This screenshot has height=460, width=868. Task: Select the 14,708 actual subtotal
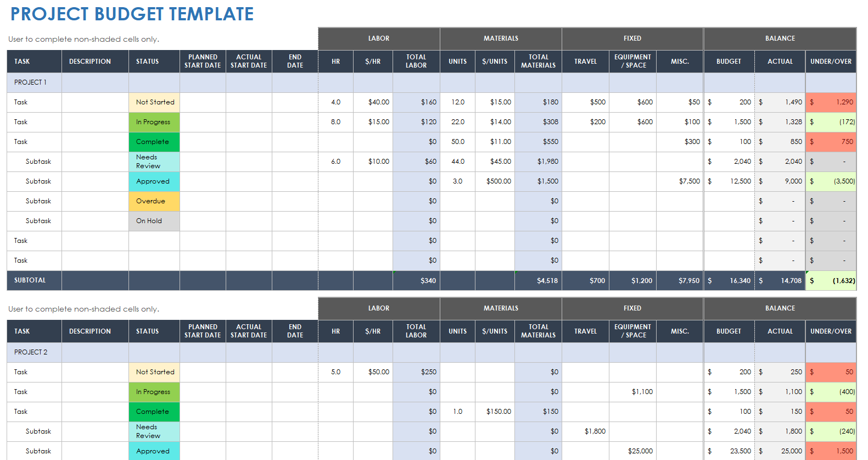(x=780, y=280)
